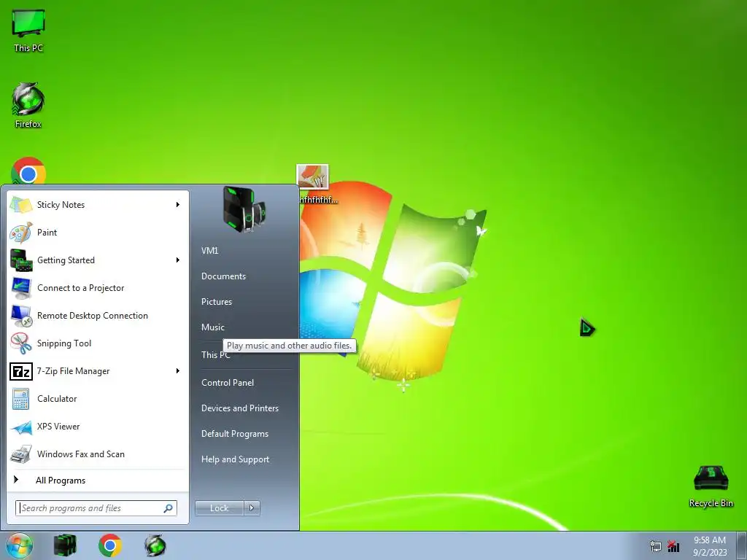
Task: Click the Paint label in Start menu
Action: coord(47,233)
